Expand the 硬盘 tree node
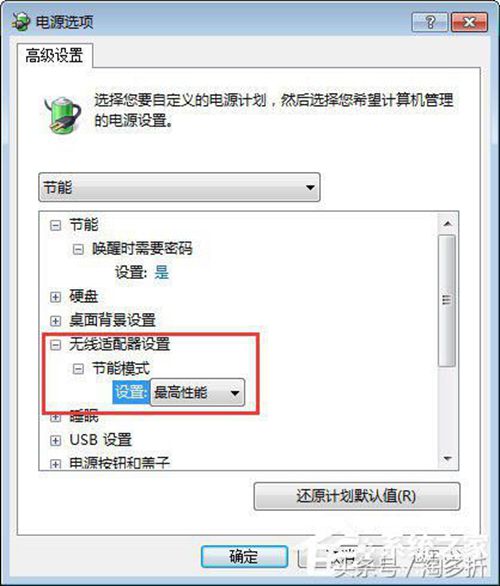The image size is (500, 586). [x=55, y=297]
